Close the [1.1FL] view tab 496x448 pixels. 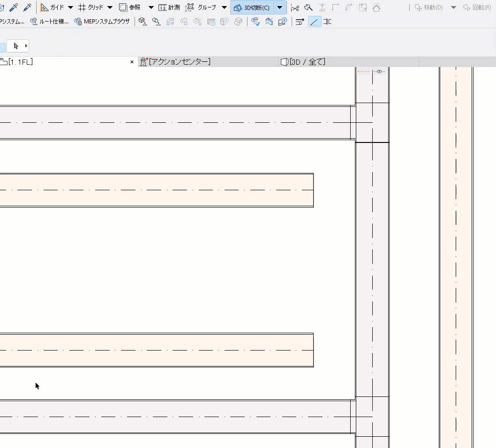coord(132,61)
